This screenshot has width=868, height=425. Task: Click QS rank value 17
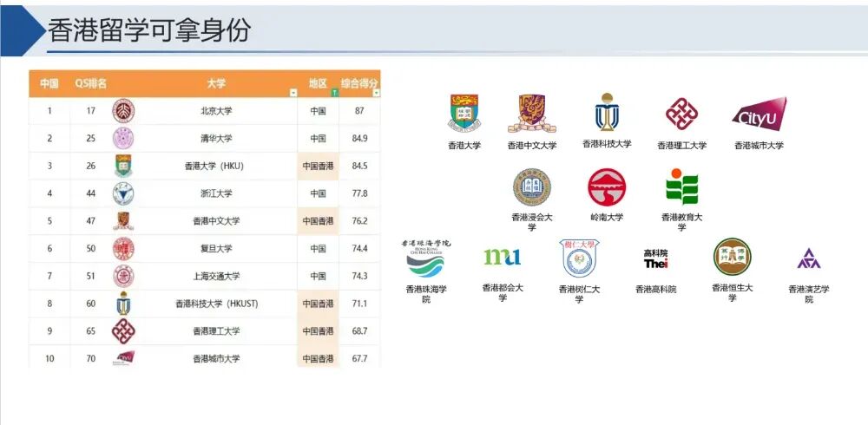tap(91, 111)
